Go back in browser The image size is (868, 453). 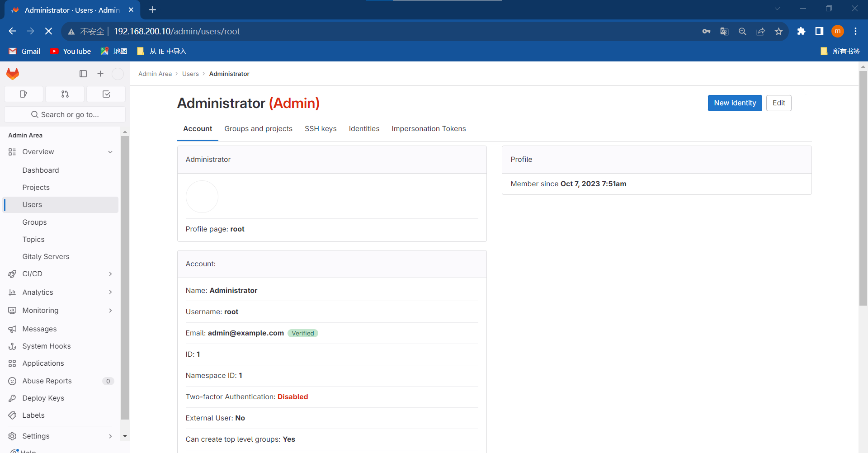pyautogui.click(x=12, y=31)
